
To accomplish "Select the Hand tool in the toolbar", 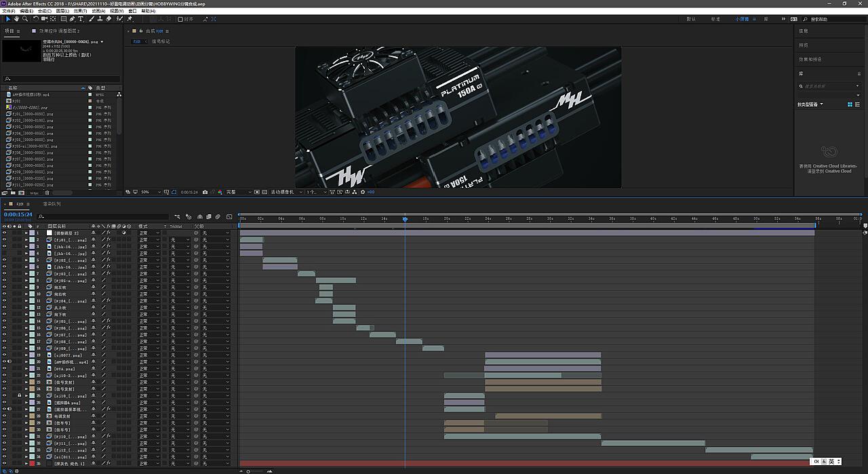I will coord(16,19).
